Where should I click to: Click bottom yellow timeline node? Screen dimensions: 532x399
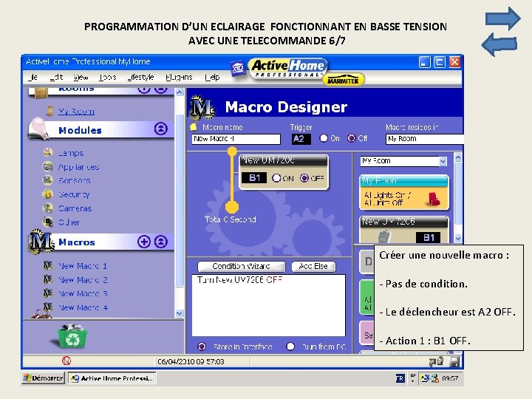pyautogui.click(x=232, y=206)
